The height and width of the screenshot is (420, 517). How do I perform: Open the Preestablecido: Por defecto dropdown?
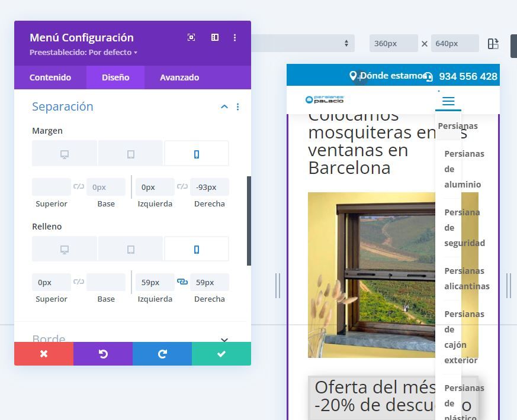(84, 53)
